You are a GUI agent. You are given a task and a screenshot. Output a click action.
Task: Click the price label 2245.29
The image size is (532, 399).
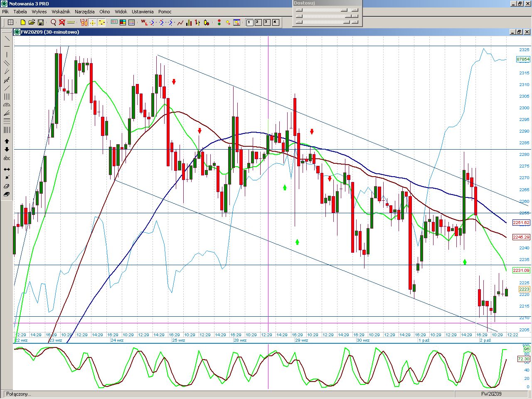(521, 237)
